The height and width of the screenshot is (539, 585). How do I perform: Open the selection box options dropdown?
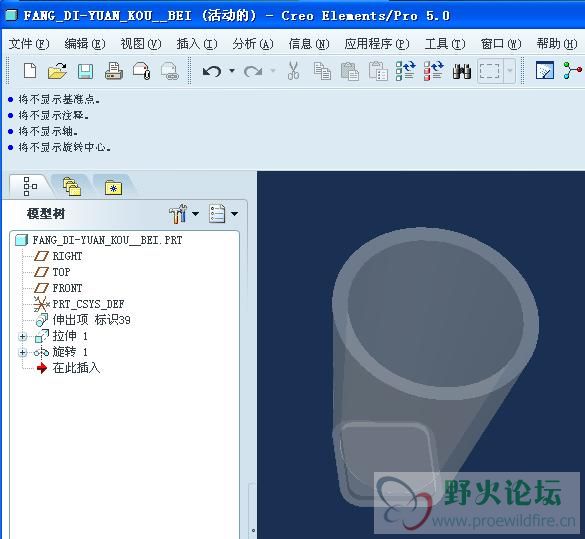click(510, 70)
